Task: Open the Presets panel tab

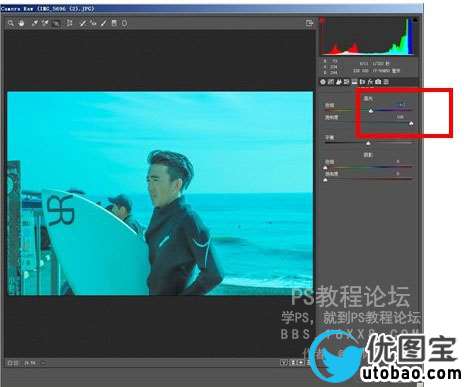Action: (x=386, y=82)
